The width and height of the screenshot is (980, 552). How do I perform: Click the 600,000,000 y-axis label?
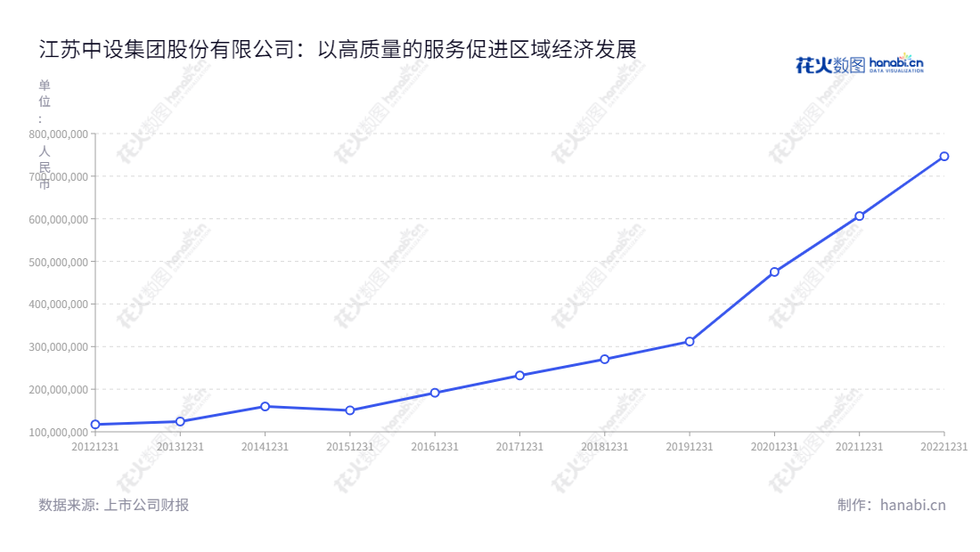(58, 219)
